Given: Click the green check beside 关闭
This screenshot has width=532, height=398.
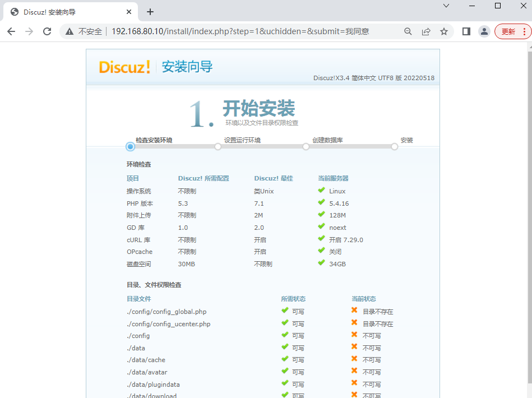Looking at the screenshot, I should point(321,251).
